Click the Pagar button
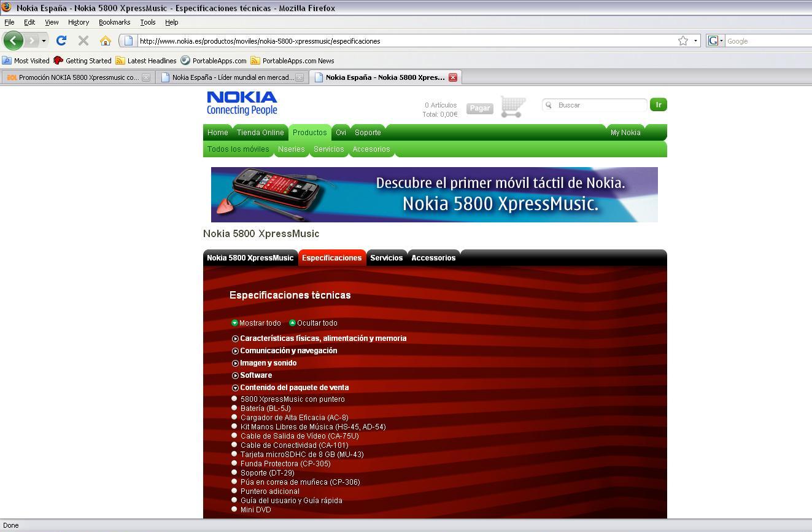The height and width of the screenshot is (532, 812). pyautogui.click(x=480, y=108)
